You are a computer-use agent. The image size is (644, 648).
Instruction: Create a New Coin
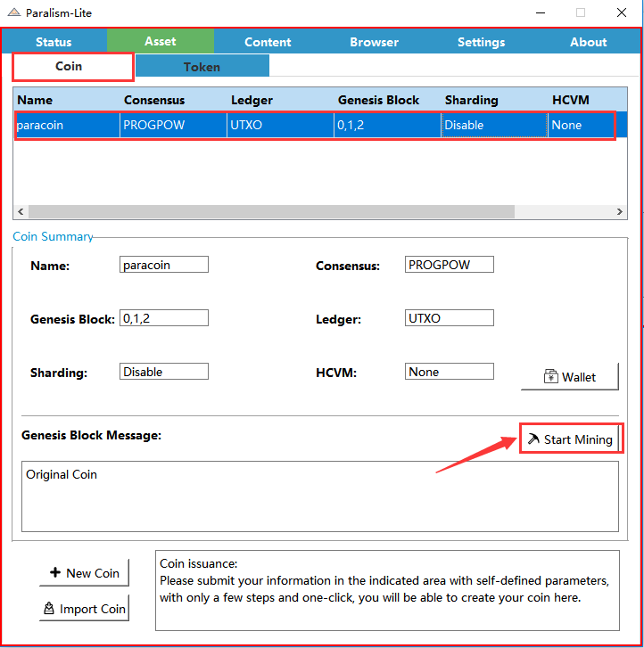(x=85, y=573)
